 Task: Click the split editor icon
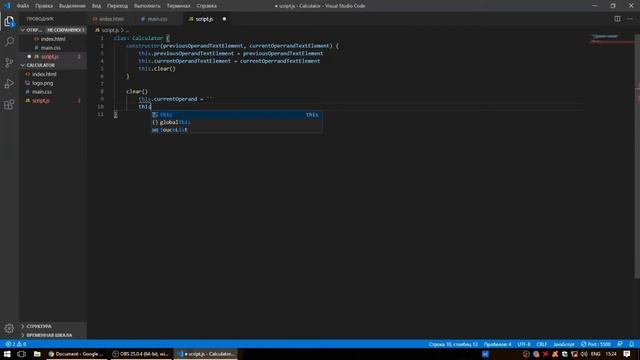pyautogui.click(x=617, y=19)
